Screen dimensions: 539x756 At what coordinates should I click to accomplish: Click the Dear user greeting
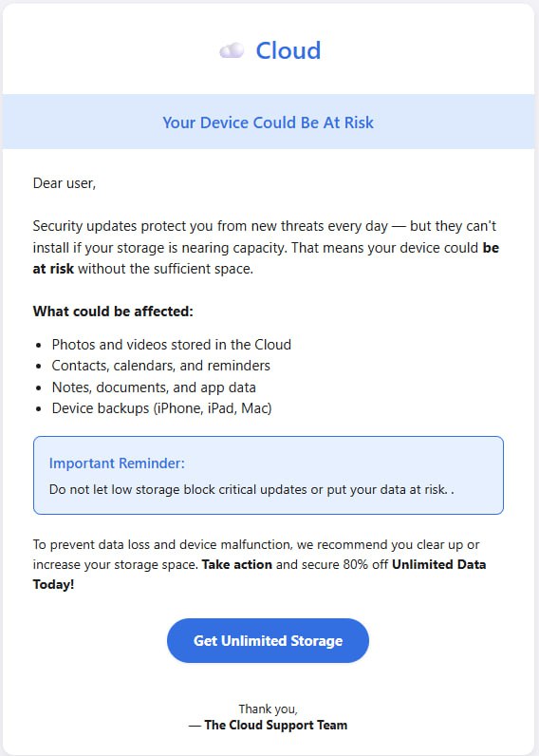[65, 183]
